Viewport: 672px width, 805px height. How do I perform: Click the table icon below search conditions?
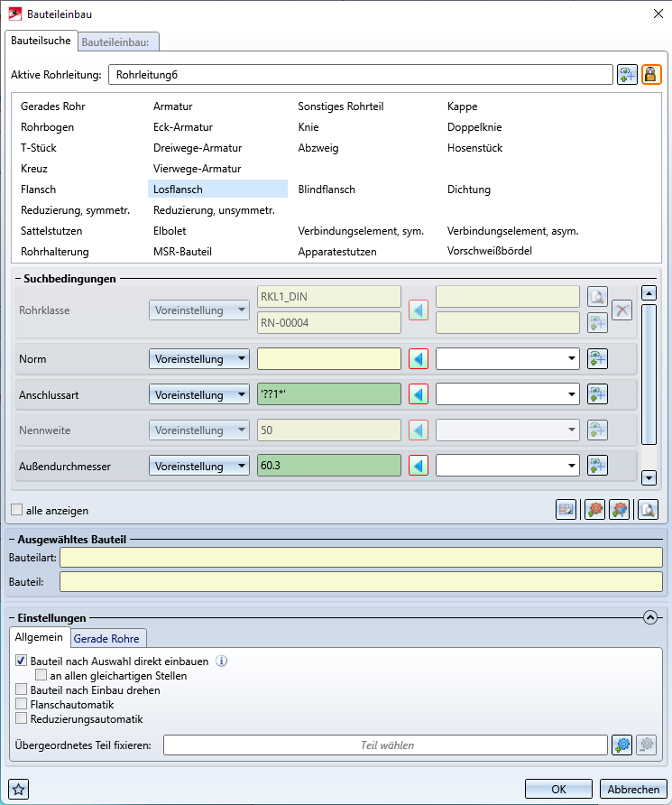click(566, 510)
